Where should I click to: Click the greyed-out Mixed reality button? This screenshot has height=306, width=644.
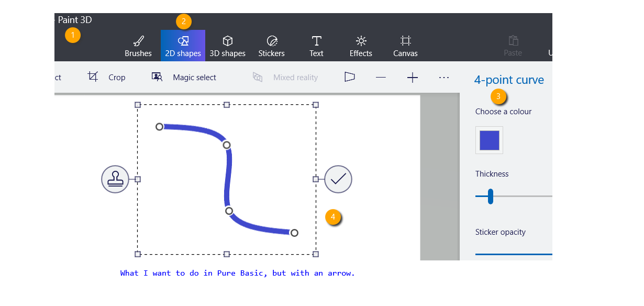285,77
